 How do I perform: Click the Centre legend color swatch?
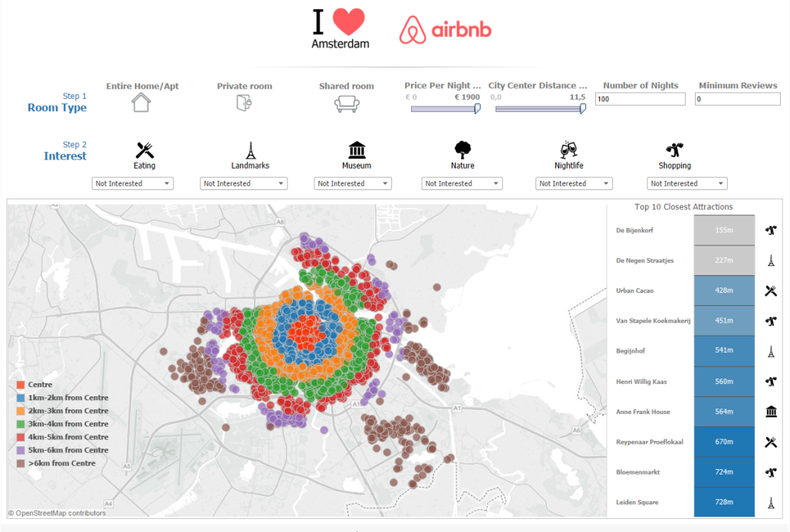(21, 385)
